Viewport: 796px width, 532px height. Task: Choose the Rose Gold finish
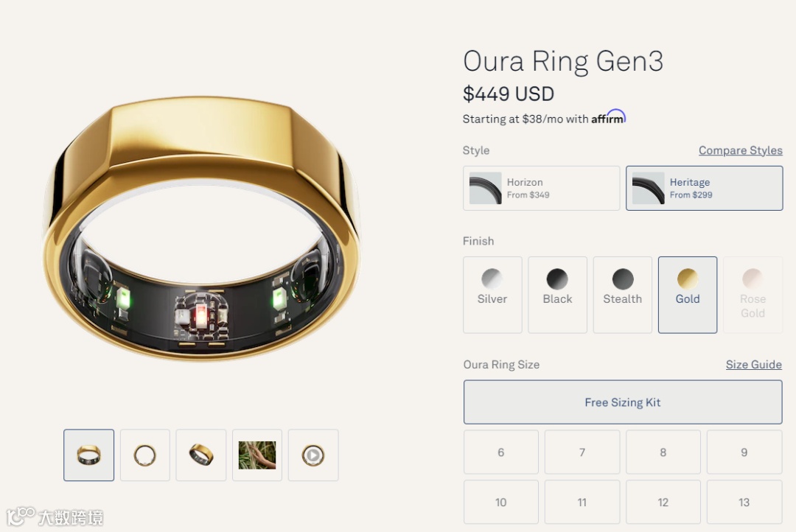tap(753, 295)
